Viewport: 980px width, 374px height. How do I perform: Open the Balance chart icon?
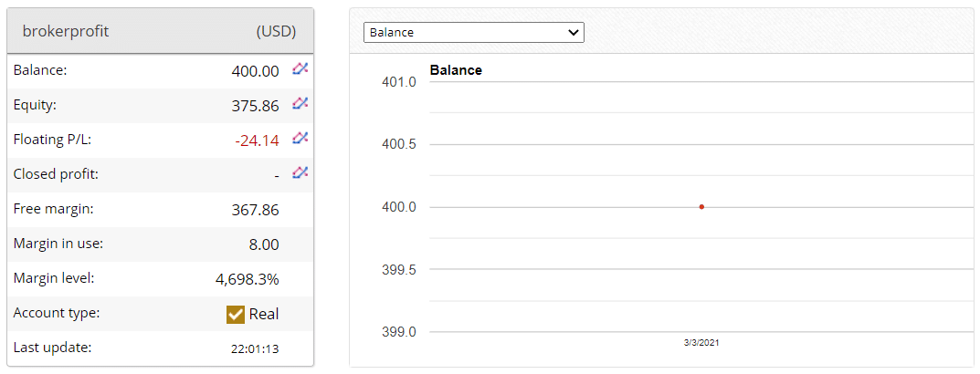point(300,69)
